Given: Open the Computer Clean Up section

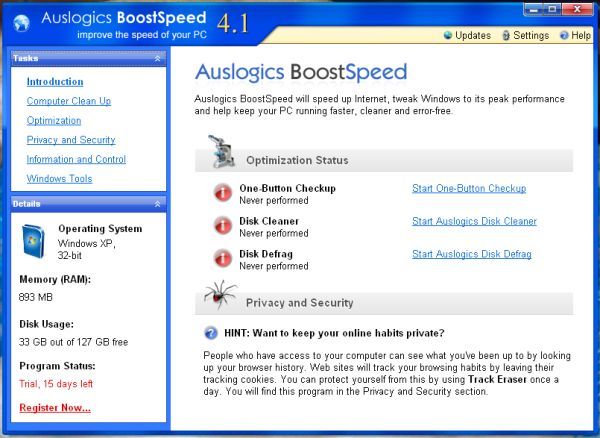Looking at the screenshot, I should tap(69, 101).
